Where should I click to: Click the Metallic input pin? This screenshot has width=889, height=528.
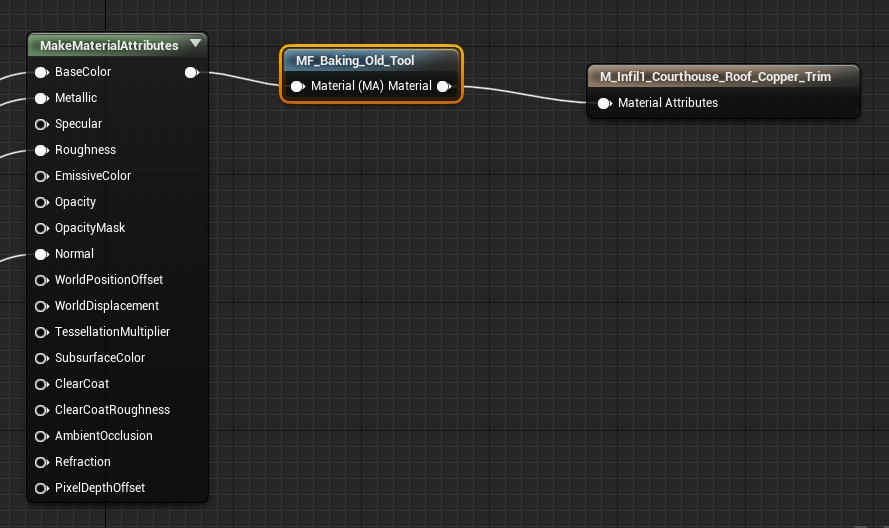click(41, 98)
